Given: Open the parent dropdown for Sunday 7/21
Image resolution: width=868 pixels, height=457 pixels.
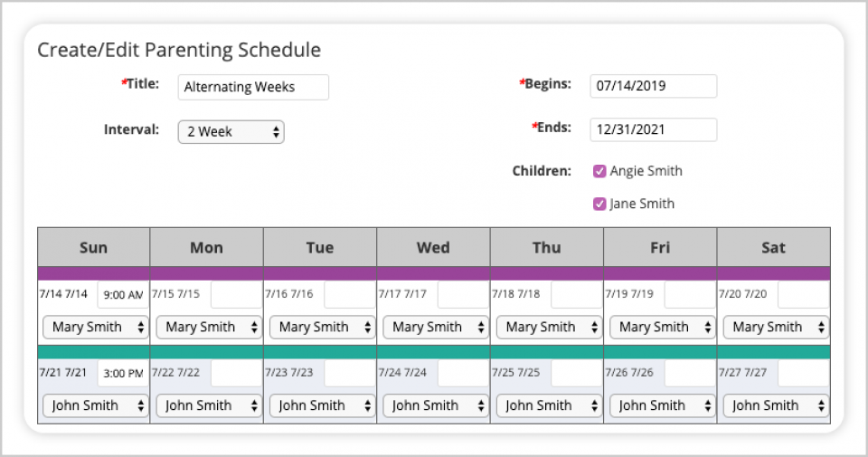Looking at the screenshot, I should tap(95, 405).
